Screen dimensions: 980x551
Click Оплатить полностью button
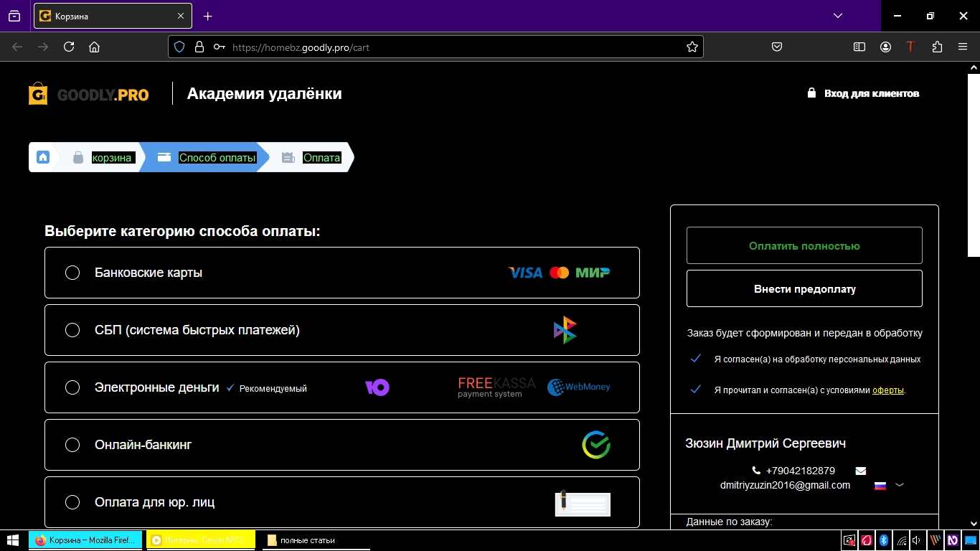coord(804,246)
